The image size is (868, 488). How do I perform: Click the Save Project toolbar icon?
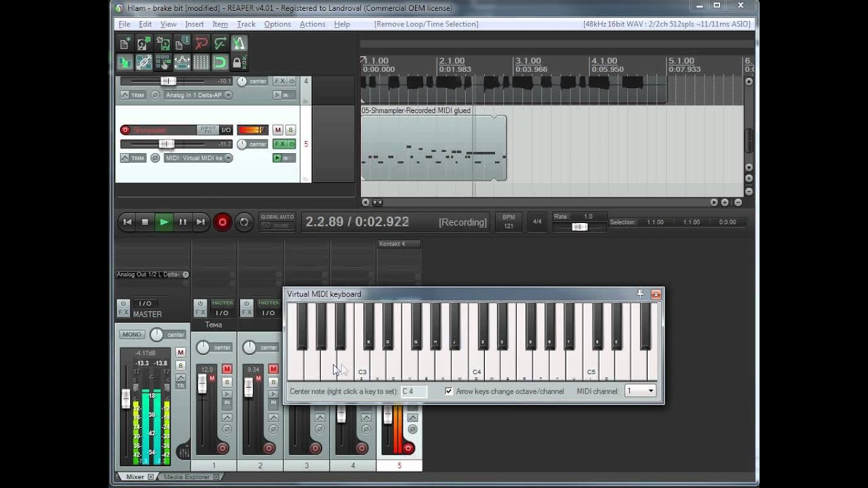tap(163, 43)
